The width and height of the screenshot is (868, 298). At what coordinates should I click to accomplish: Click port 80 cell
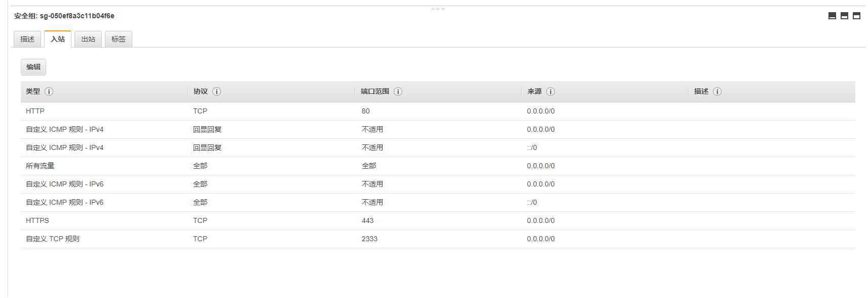click(x=366, y=111)
